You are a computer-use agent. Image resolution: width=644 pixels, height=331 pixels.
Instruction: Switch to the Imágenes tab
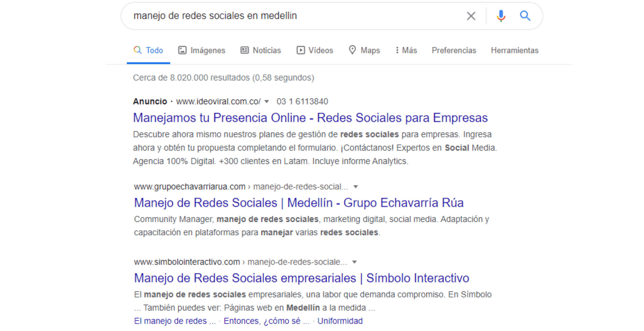click(202, 50)
